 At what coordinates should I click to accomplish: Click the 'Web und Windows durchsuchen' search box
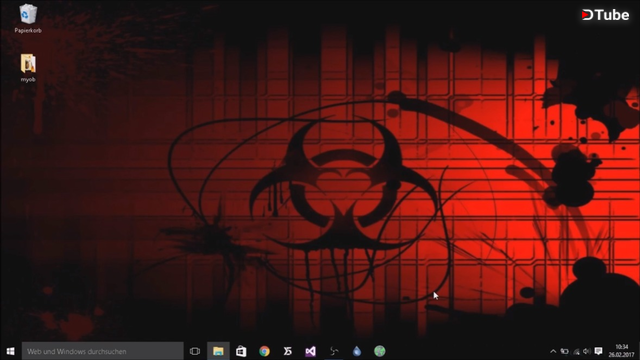point(103,351)
